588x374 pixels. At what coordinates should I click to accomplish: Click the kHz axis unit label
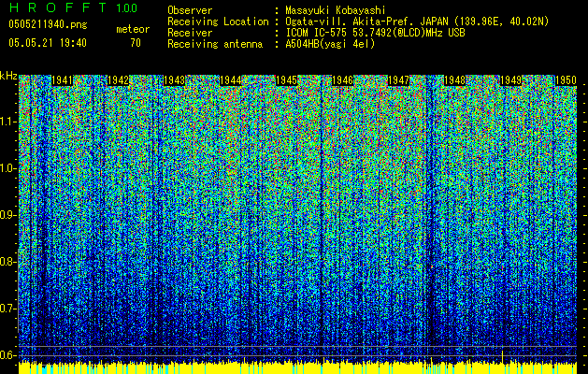click(8, 76)
